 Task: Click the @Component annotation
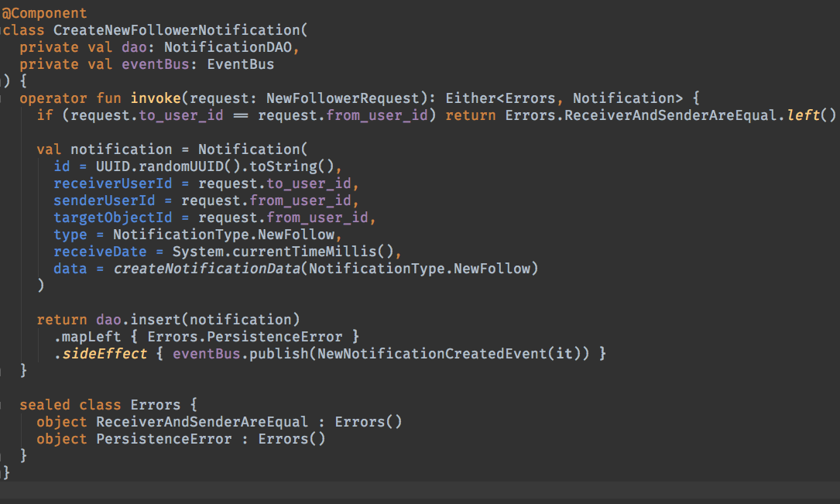click(44, 13)
